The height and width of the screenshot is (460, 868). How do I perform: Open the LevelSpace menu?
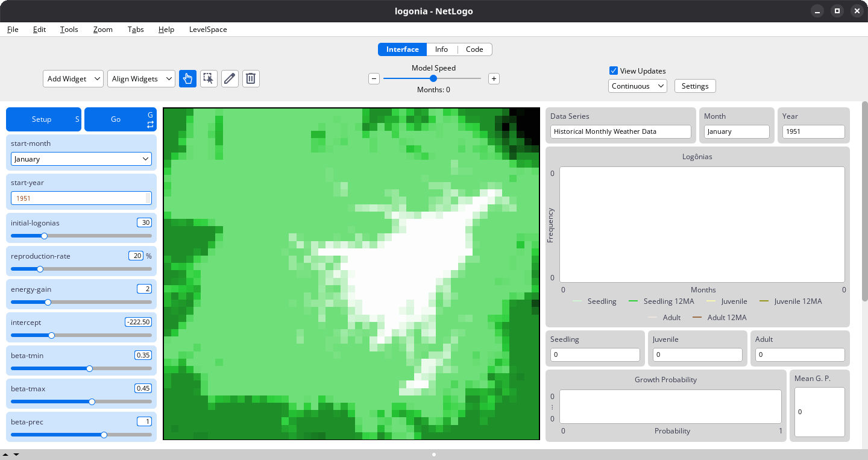[x=208, y=29]
